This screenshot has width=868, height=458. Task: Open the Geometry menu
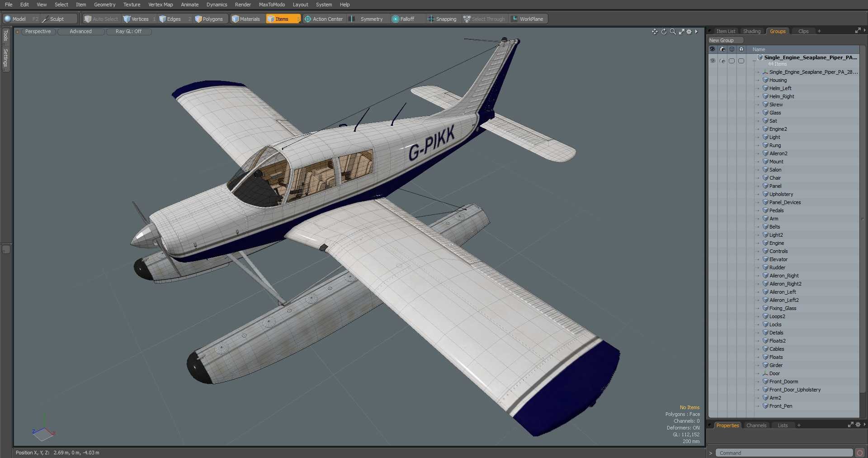[104, 5]
